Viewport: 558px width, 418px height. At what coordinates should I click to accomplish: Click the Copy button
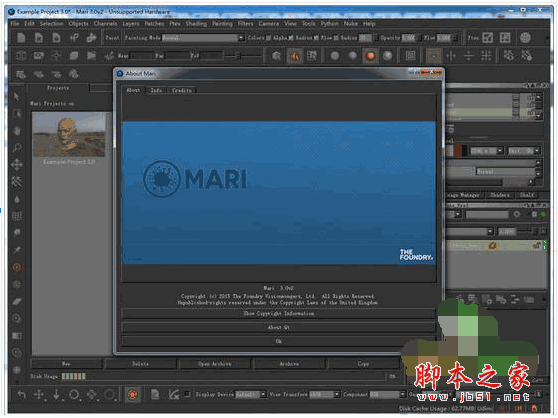(363, 364)
